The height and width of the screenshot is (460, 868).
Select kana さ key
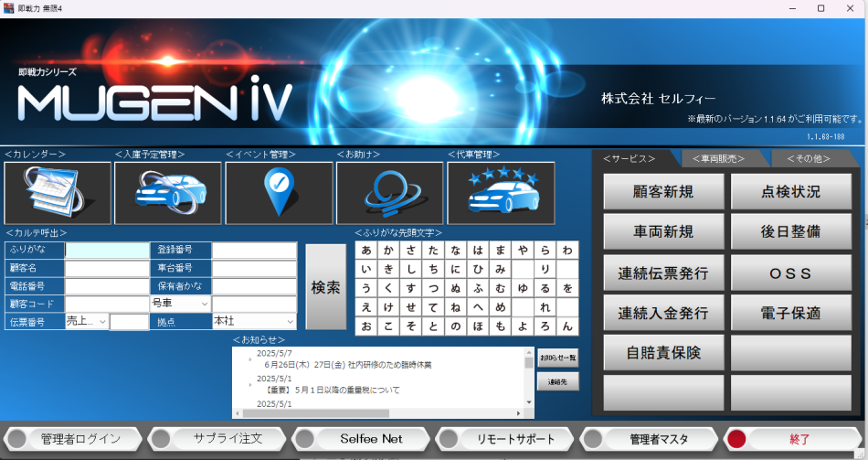click(x=411, y=251)
